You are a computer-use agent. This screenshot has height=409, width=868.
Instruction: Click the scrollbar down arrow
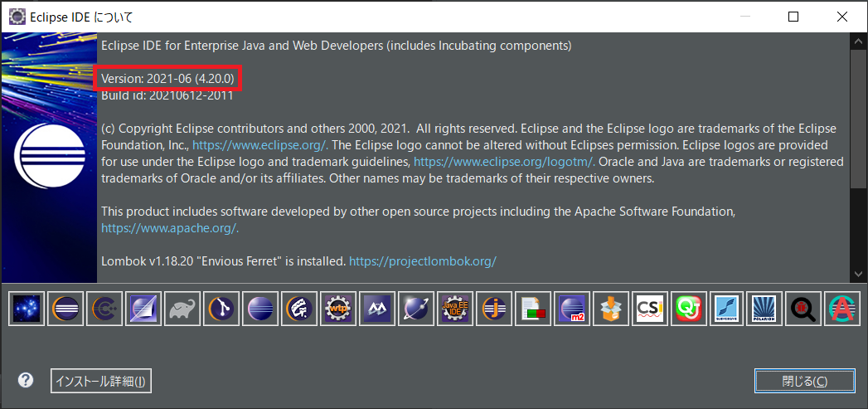pos(858,274)
